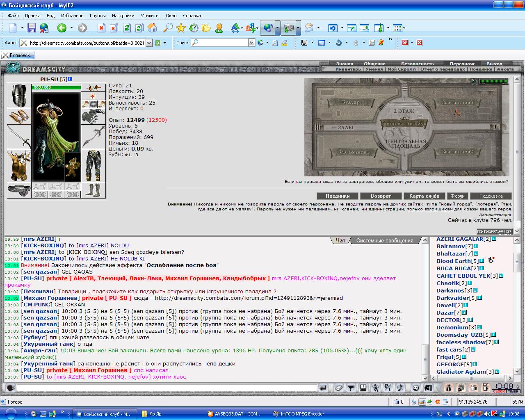Click the green Go arrow by address bar
The image size is (525, 420).
(x=158, y=43)
